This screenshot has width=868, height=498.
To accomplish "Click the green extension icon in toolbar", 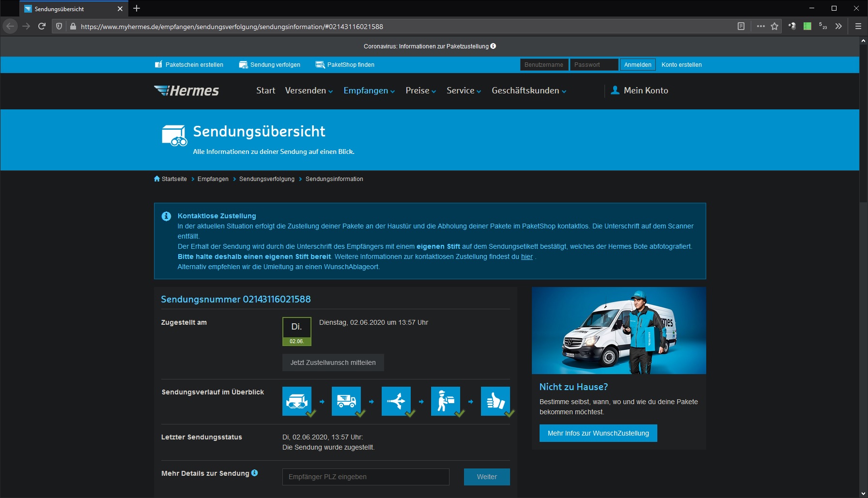I will pos(807,26).
